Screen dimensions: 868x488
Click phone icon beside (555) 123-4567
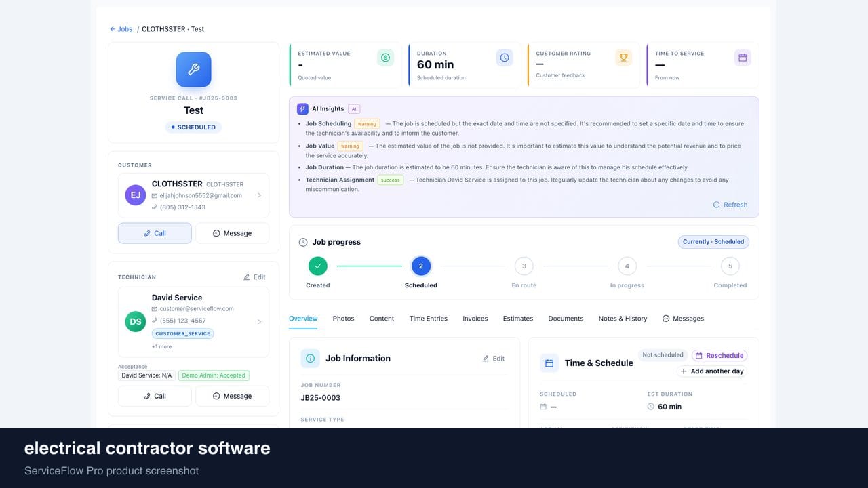155,321
